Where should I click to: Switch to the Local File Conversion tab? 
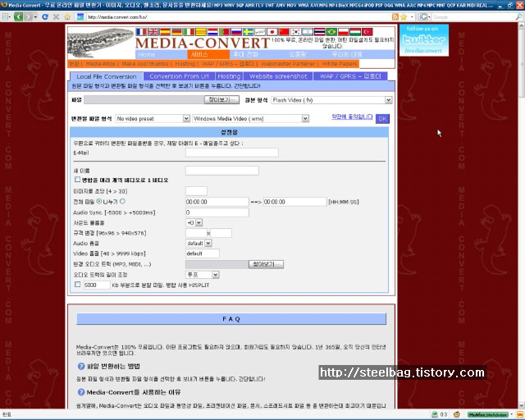(x=107, y=76)
